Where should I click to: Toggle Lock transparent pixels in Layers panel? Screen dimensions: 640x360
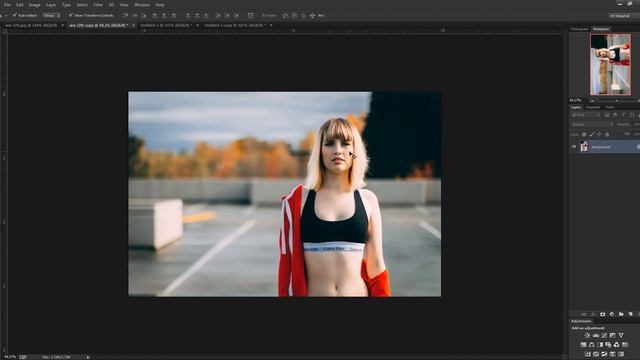point(584,134)
